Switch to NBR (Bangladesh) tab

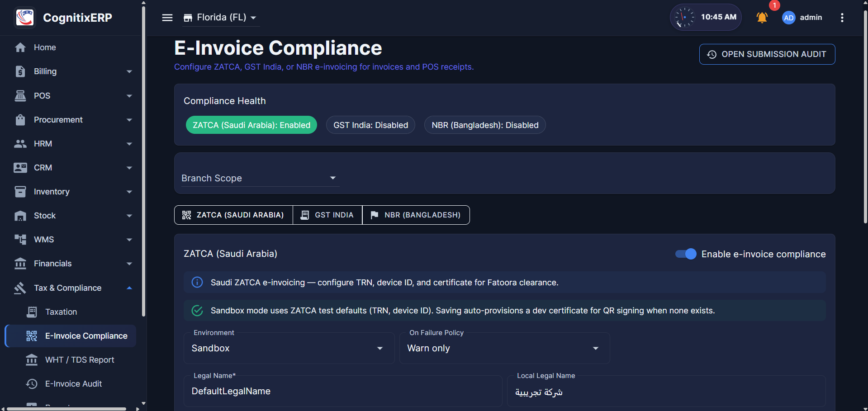pyautogui.click(x=416, y=215)
